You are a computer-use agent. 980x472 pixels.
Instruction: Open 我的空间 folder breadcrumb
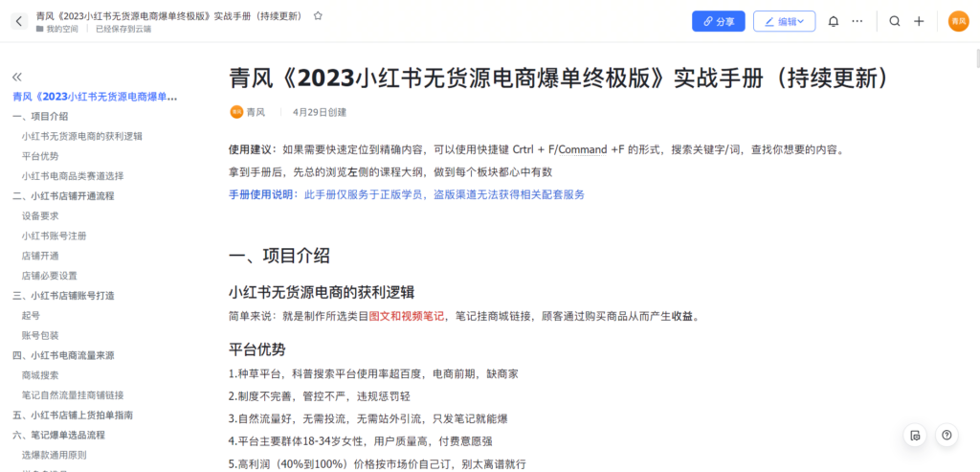(x=56, y=29)
